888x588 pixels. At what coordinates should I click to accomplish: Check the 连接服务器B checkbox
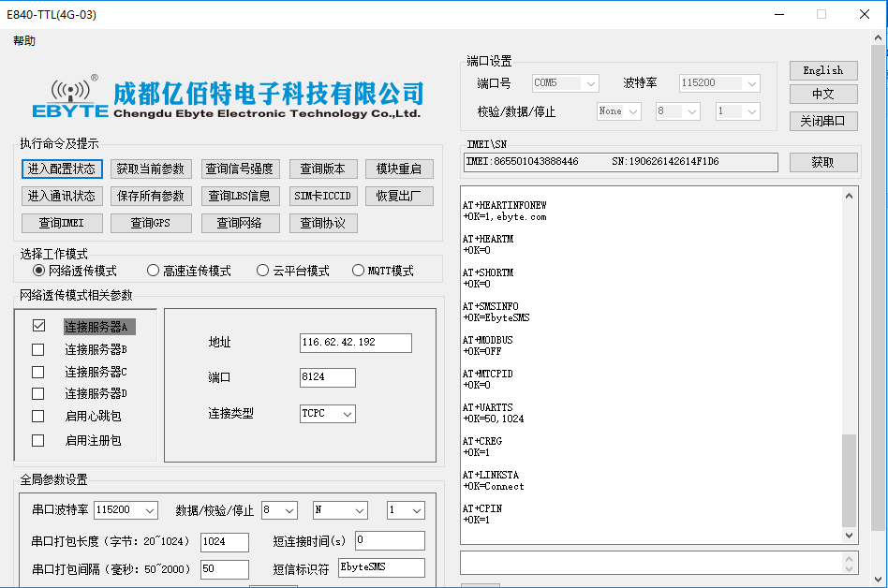pos(37,348)
